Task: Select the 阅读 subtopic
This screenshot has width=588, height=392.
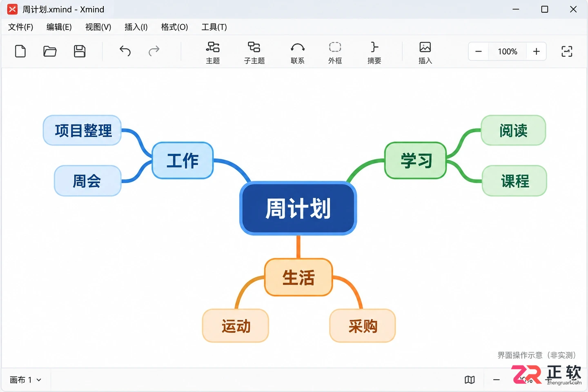Action: [513, 130]
